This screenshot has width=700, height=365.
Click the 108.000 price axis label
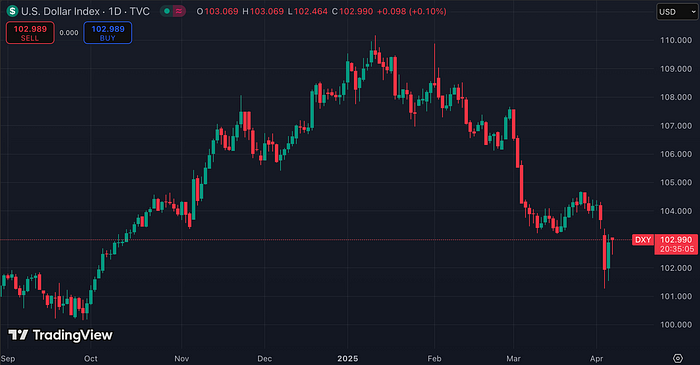click(676, 97)
